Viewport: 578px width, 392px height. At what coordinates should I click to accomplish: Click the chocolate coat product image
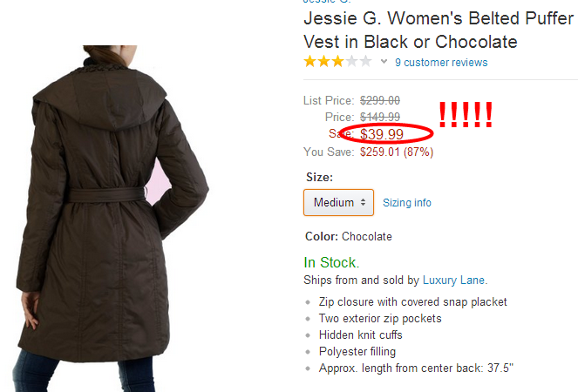pos(111,219)
